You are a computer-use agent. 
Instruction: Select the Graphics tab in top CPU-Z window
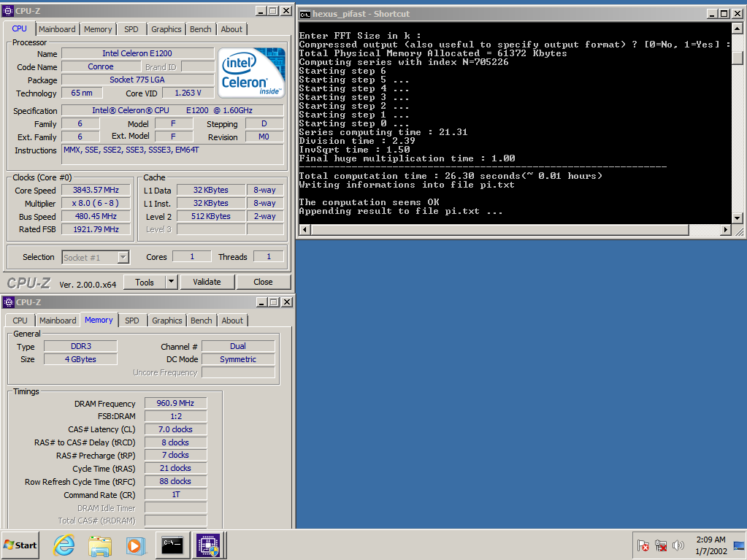(x=166, y=29)
